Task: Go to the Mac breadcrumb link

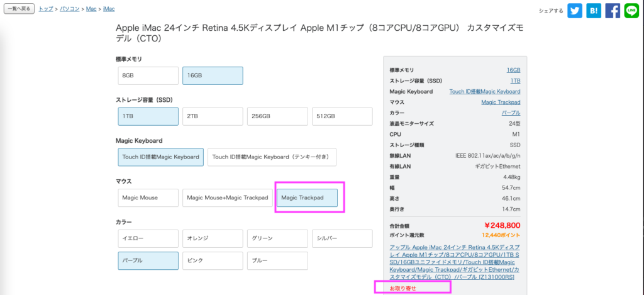Action: (x=91, y=9)
